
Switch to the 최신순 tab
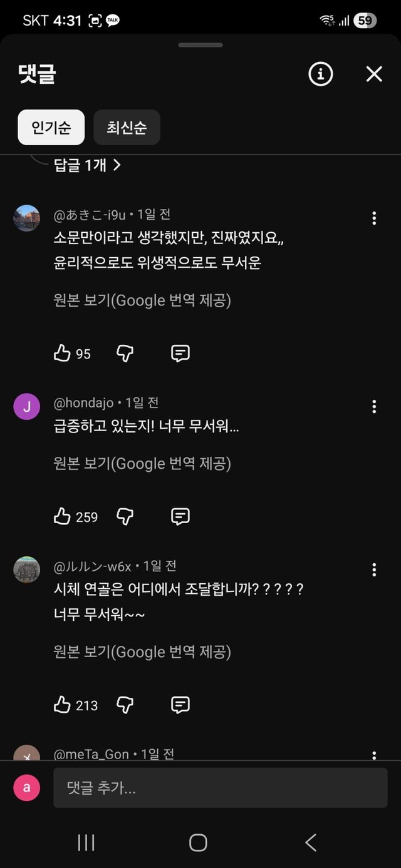[127, 128]
